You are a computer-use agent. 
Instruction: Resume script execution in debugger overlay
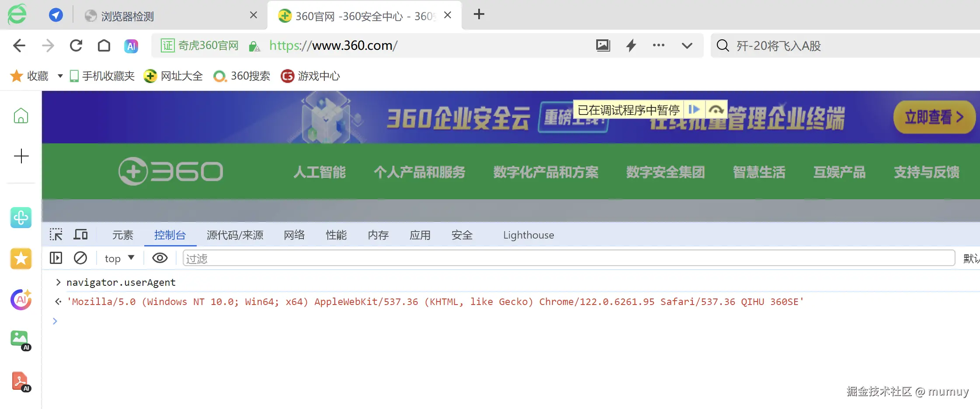(694, 109)
